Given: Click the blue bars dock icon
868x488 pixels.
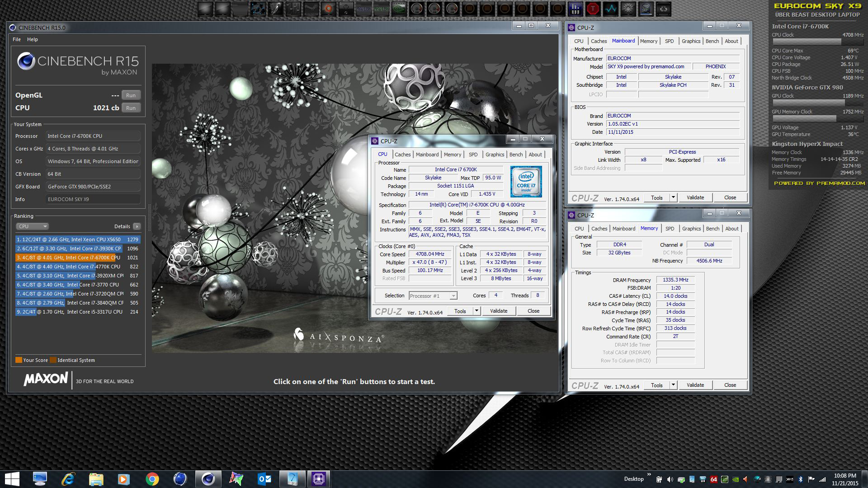Looking at the screenshot, I should pos(575,9).
